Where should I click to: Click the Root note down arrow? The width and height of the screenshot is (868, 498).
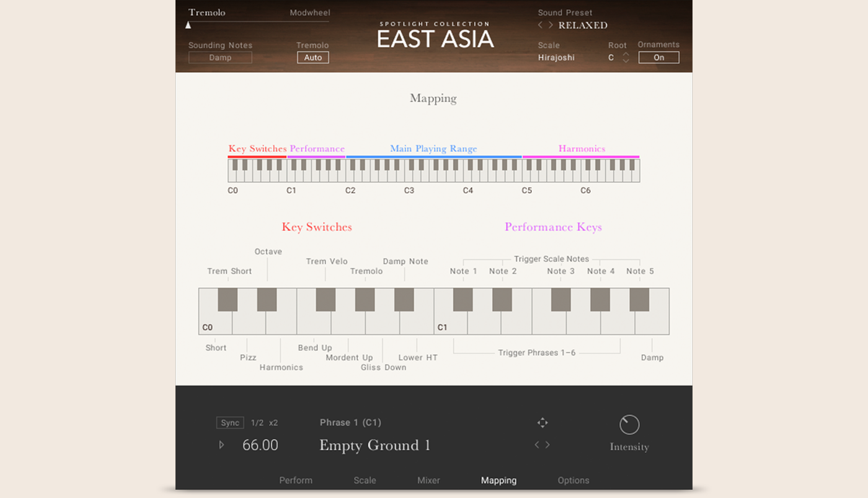click(x=626, y=61)
